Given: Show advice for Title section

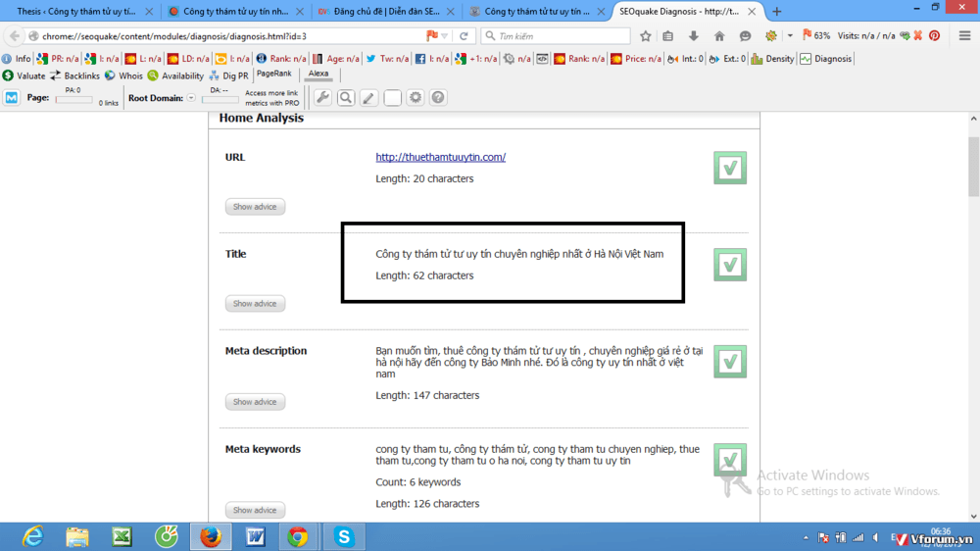Looking at the screenshot, I should click(255, 303).
